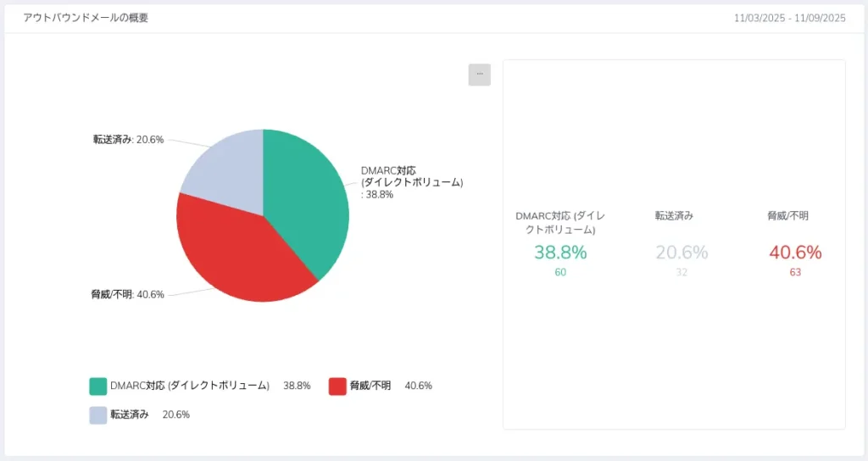Click the large gray 20.6% statistic
Viewport: 868px width, 461px height.
(682, 252)
